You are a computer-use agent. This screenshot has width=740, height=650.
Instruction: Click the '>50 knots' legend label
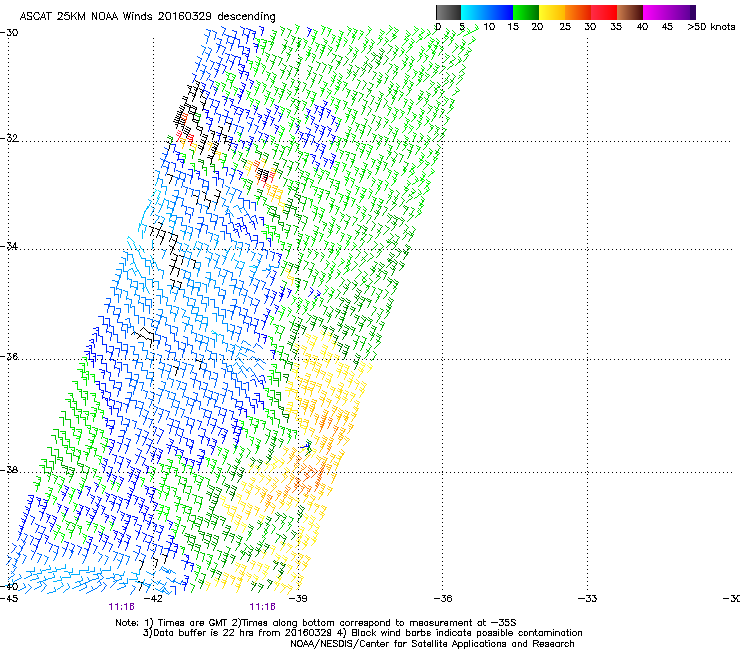point(711,27)
